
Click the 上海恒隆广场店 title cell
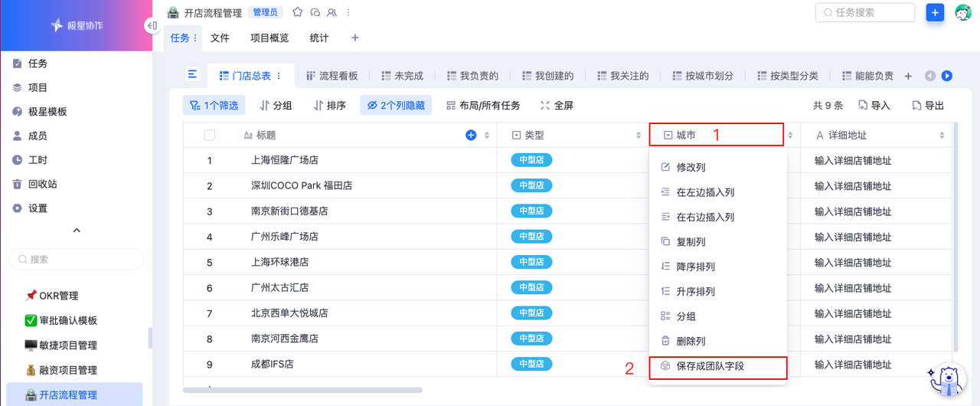click(285, 161)
